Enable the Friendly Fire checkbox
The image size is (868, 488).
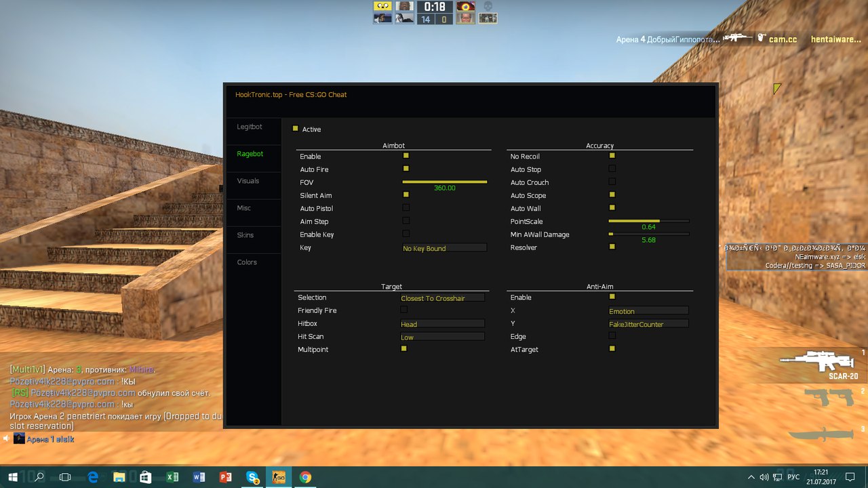click(403, 309)
